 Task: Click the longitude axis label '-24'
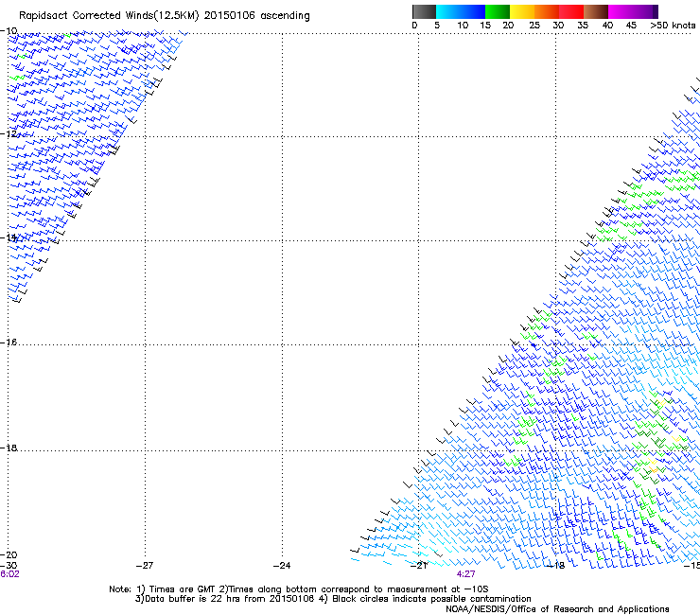click(282, 566)
